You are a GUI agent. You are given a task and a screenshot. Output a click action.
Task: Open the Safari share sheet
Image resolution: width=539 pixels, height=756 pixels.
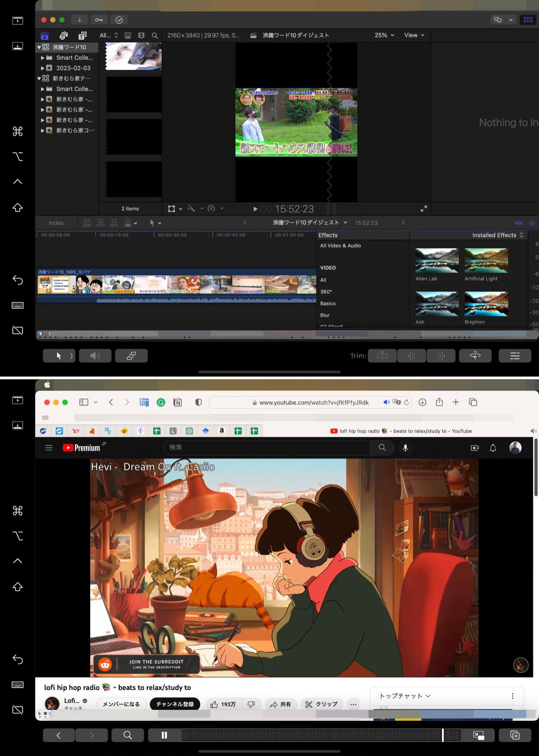[439, 402]
